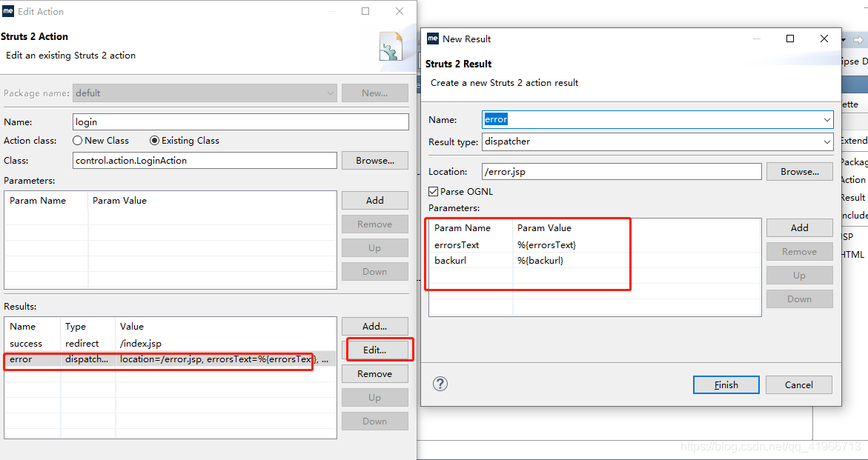Select the success row in Results table
Screen dimensions: 868x460
[x=170, y=344]
